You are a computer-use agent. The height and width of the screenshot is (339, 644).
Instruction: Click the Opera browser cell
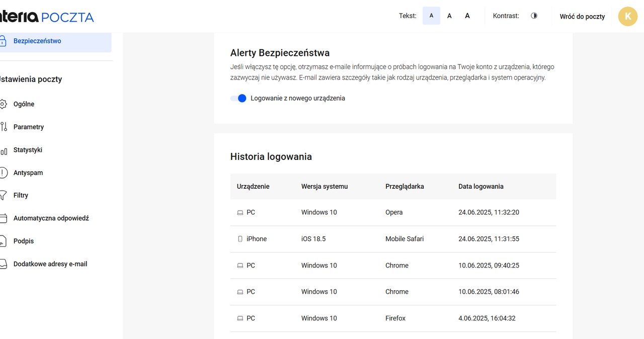[394, 212]
